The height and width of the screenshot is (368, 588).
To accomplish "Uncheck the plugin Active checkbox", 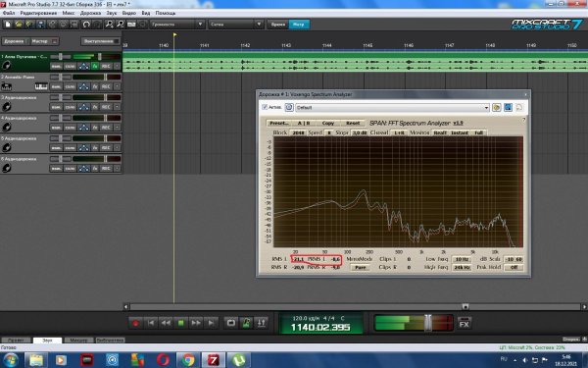I will point(265,107).
